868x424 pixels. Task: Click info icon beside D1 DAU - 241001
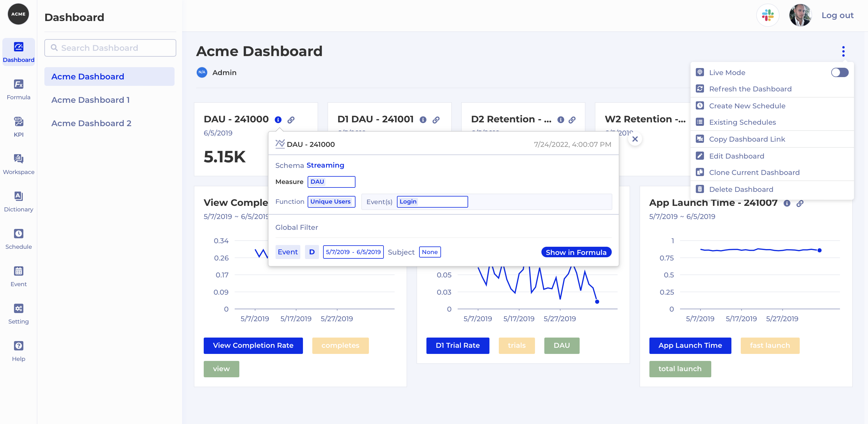(423, 120)
